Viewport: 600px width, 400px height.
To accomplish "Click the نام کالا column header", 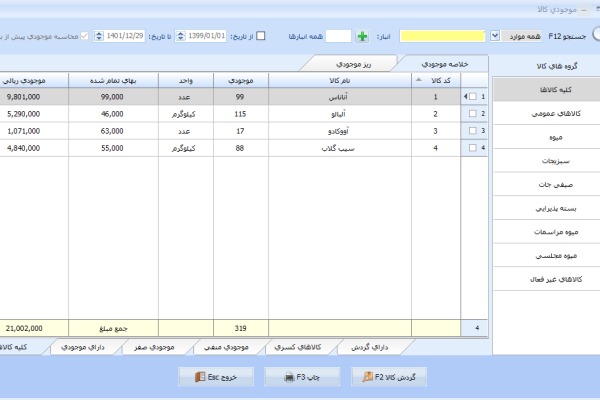I will coord(340,80).
